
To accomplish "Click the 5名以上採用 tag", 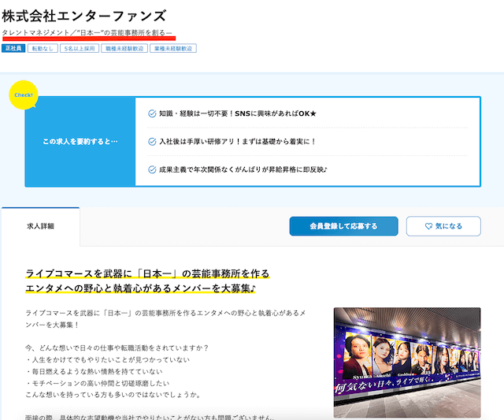I will pyautogui.click(x=80, y=48).
